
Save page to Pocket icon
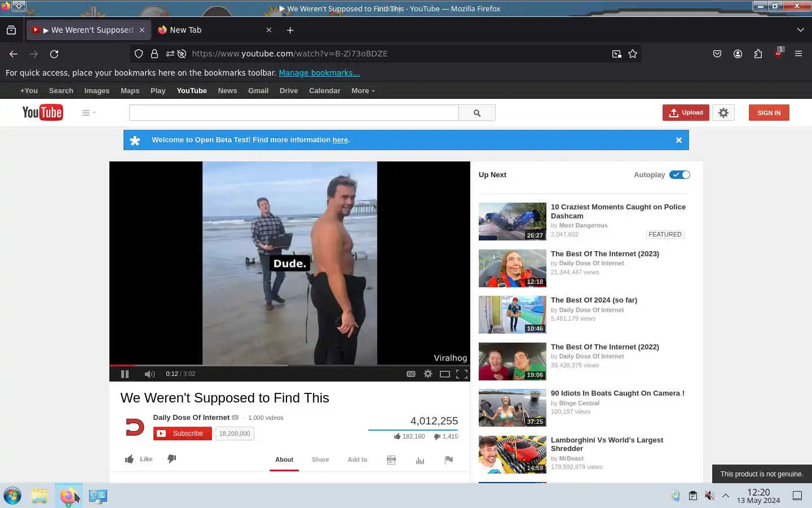click(x=717, y=54)
